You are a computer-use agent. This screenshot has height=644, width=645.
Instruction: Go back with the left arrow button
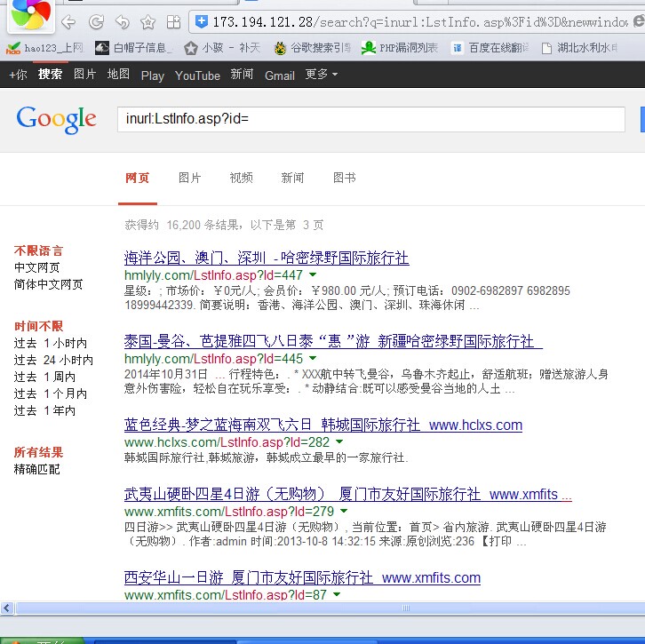pos(68,22)
